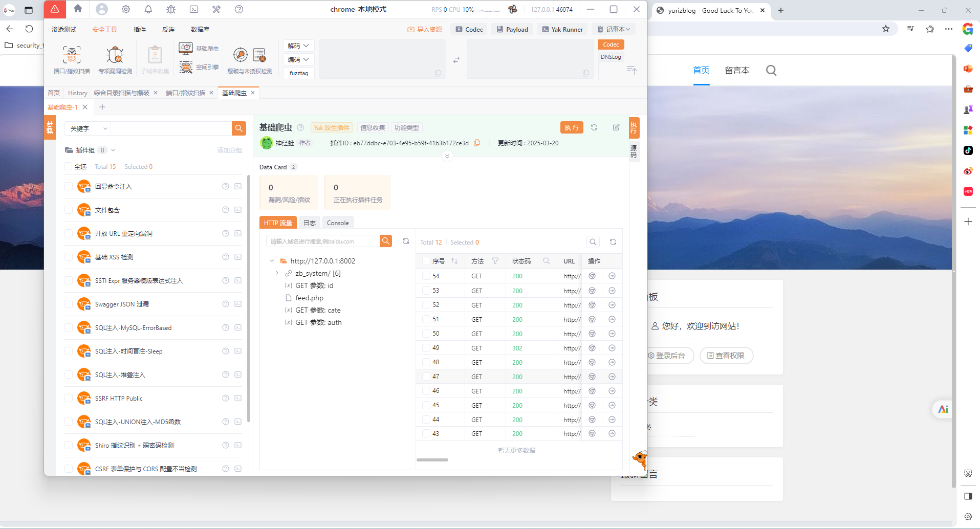Click the orange plugin search icon
This screenshot has width=980, height=529.
(239, 128)
